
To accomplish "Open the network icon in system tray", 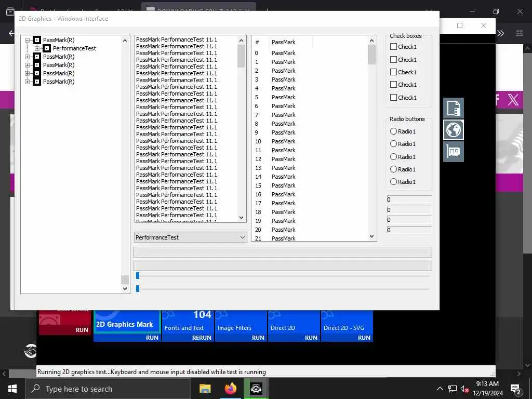I will coord(453,389).
